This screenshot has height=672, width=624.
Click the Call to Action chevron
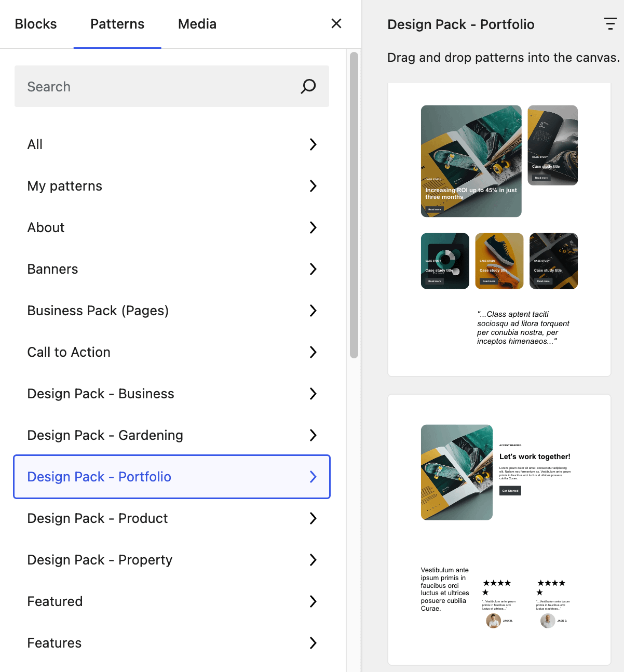(313, 352)
